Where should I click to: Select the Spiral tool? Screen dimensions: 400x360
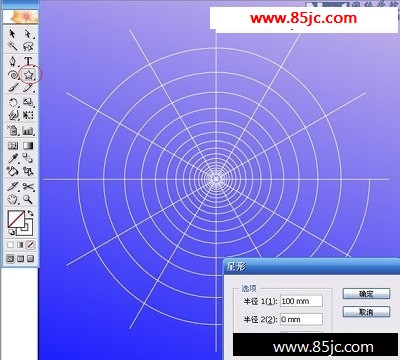click(13, 75)
